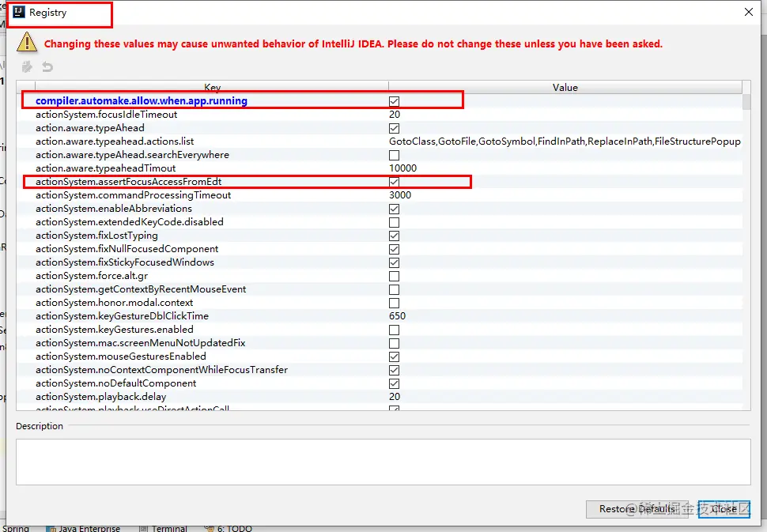This screenshot has height=532, width=767.
Task: Select actionSystem.assertFocusAccessFromEdt key text
Action: 128,181
